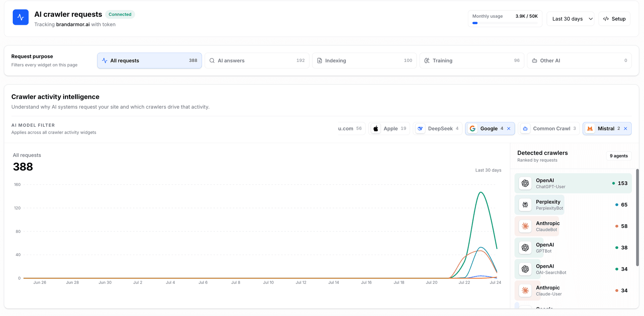644x316 pixels.
Task: Click the document icon in Indexing
Action: [x=319, y=61]
